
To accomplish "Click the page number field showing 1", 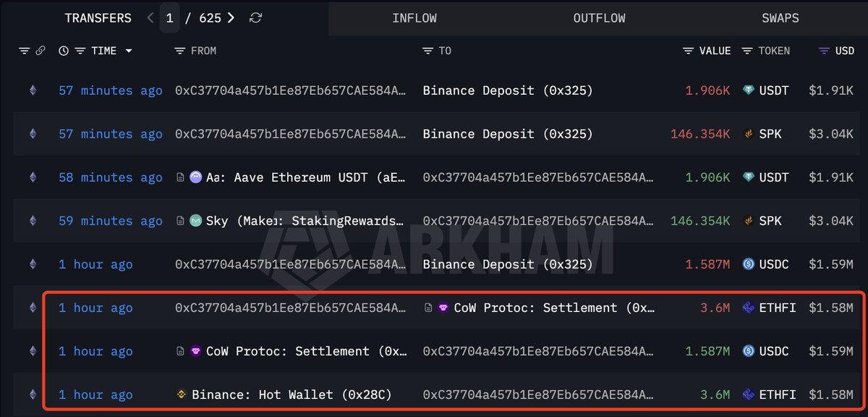I will (x=170, y=18).
